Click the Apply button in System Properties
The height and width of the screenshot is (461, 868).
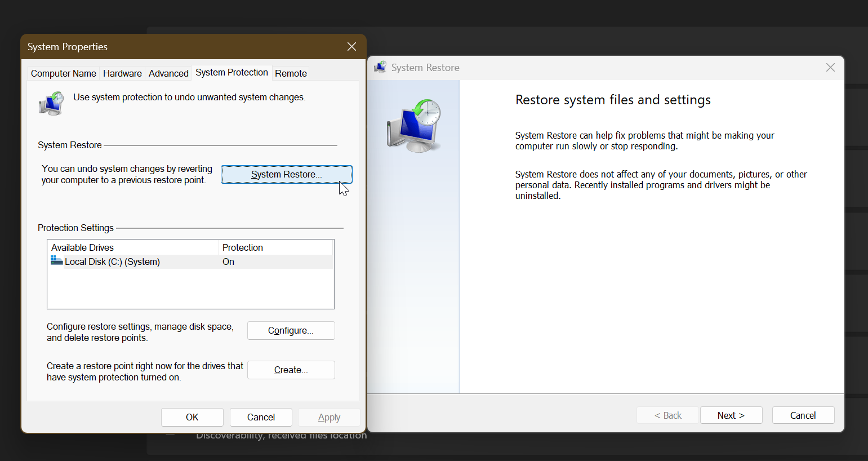point(329,418)
